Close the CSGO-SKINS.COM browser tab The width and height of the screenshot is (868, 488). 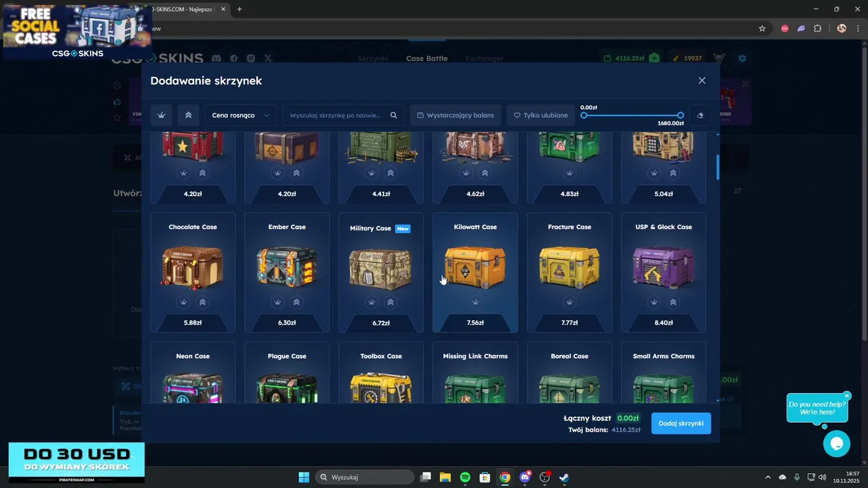(x=223, y=9)
